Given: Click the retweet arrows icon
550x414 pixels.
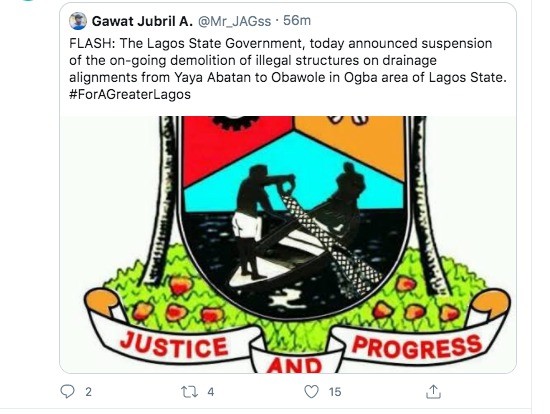Looking at the screenshot, I should [x=189, y=392].
